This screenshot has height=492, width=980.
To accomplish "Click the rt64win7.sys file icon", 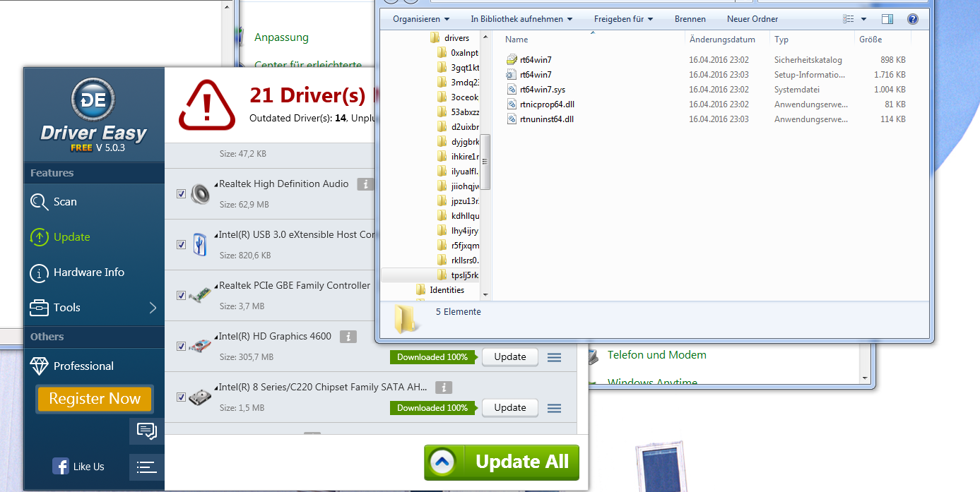I will (x=512, y=90).
